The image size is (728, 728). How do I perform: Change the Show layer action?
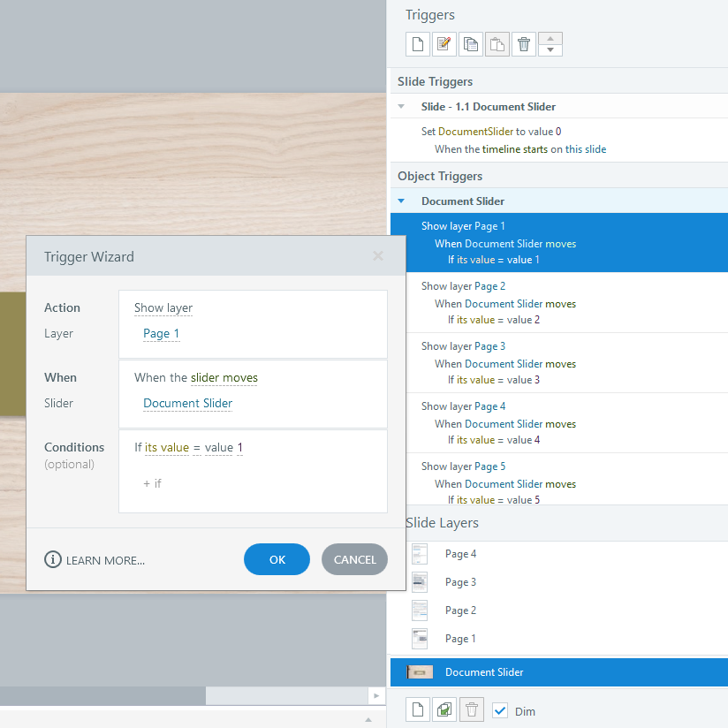(163, 307)
